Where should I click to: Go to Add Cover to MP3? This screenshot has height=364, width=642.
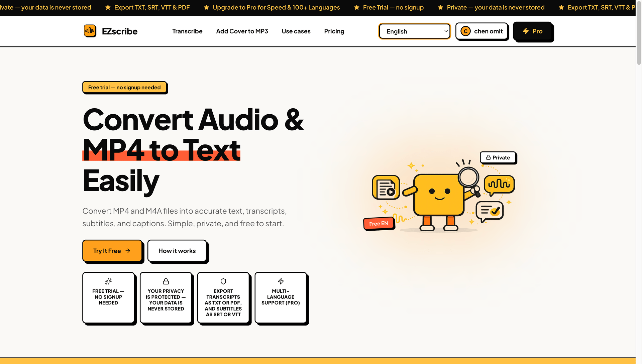click(x=242, y=31)
